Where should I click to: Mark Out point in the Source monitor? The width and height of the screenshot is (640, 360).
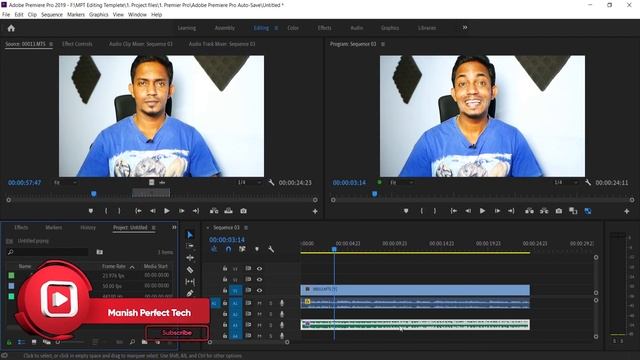tap(119, 211)
